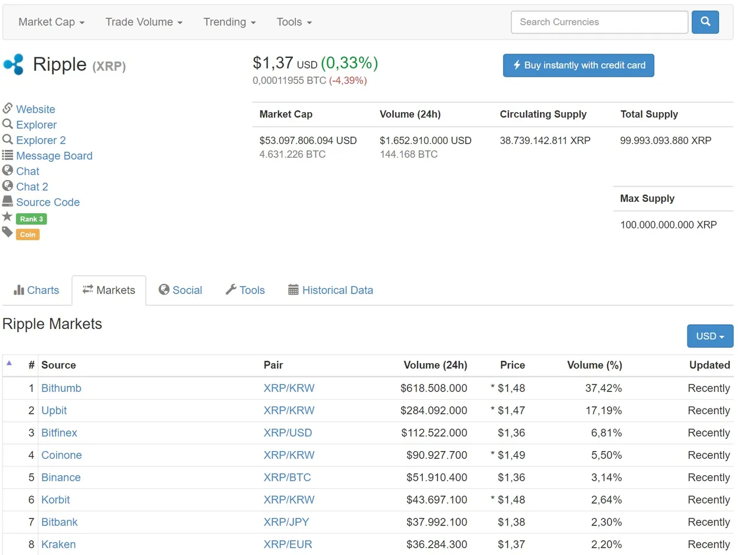
Task: Click the green Rank 3 badge
Action: (x=31, y=219)
